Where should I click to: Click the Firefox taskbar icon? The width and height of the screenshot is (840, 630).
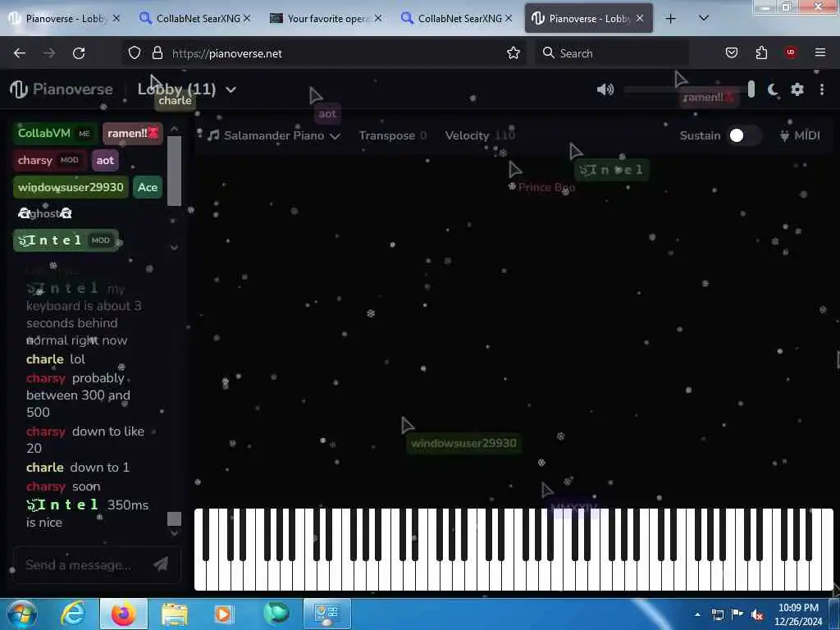pyautogui.click(x=123, y=614)
